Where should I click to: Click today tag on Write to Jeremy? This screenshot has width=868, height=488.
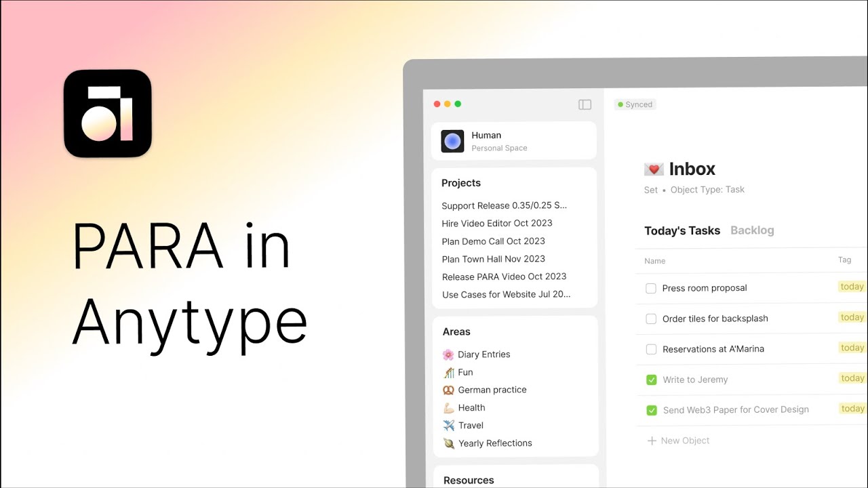click(x=852, y=378)
